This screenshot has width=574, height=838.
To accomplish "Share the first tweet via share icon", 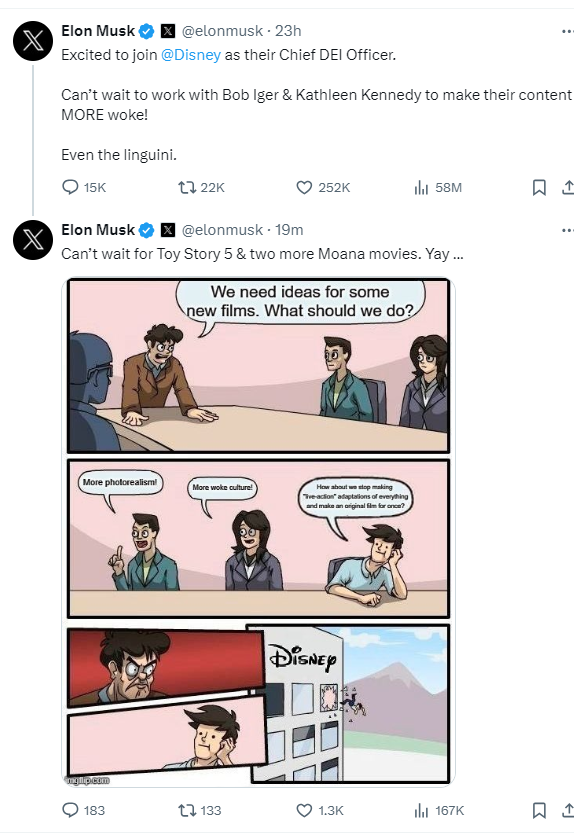I will click(x=568, y=188).
